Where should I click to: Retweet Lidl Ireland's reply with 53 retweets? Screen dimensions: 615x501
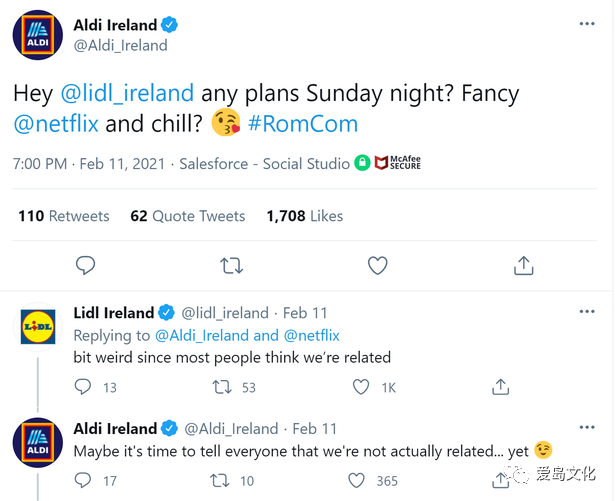(222, 387)
